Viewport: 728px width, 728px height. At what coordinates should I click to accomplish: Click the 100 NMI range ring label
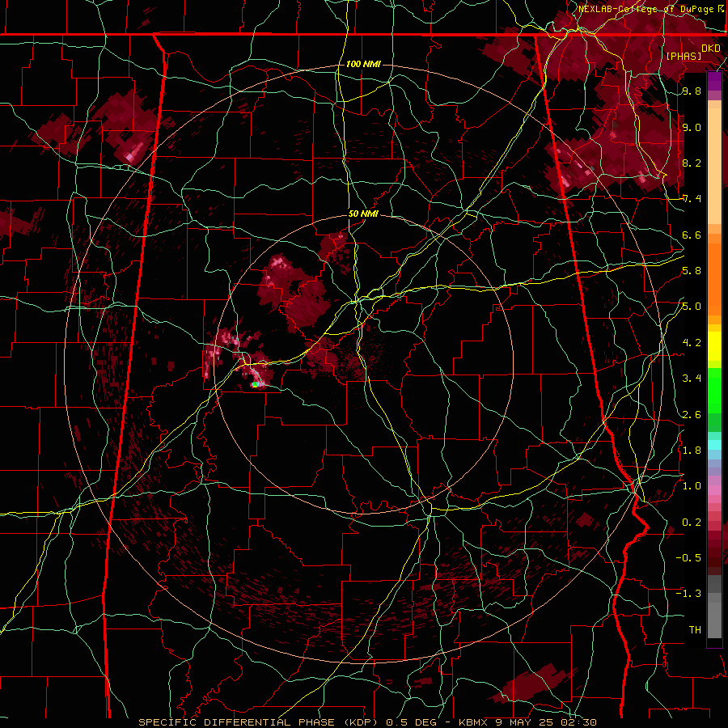click(x=363, y=64)
